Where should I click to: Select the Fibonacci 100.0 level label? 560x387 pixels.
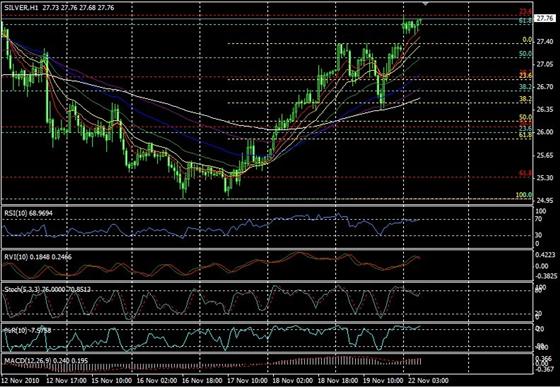click(524, 195)
